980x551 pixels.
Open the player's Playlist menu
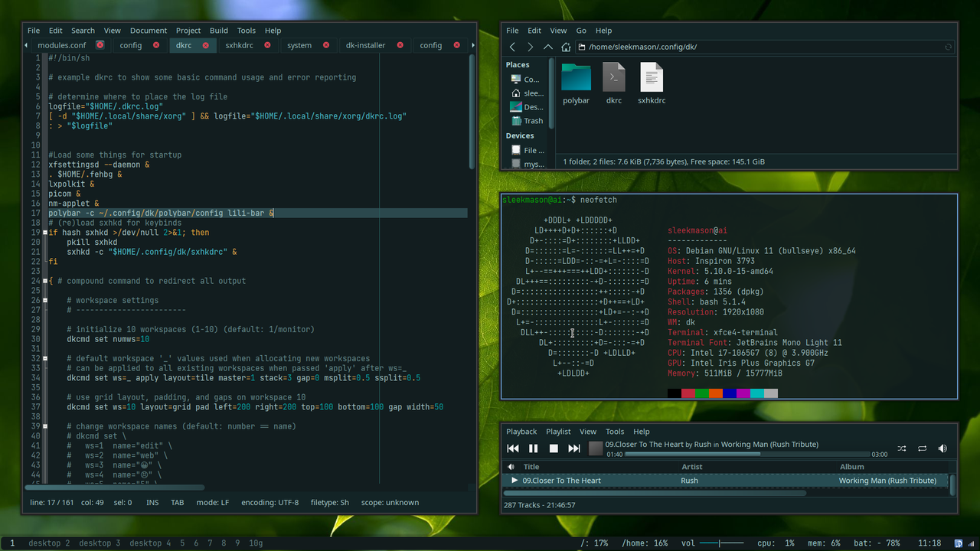(558, 432)
